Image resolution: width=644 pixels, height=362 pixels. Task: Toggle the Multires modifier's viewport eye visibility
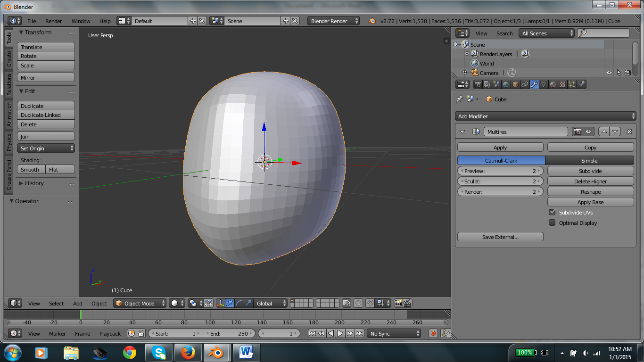pos(587,132)
